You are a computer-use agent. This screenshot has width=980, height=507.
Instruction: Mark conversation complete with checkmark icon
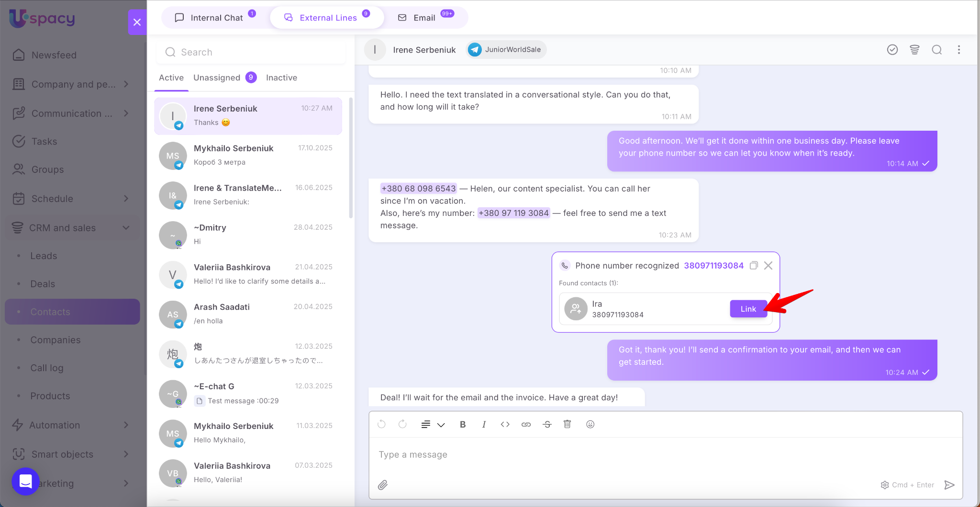tap(892, 50)
